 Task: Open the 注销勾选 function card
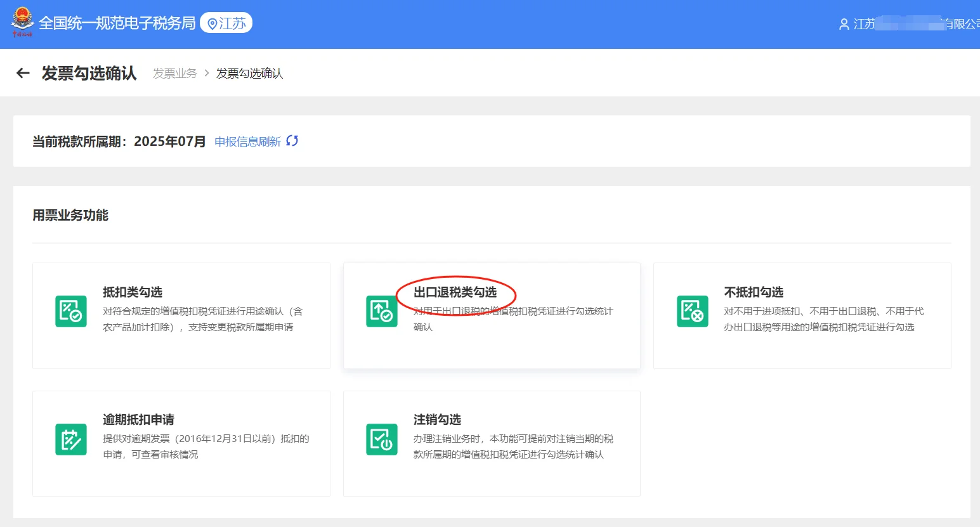(492, 443)
